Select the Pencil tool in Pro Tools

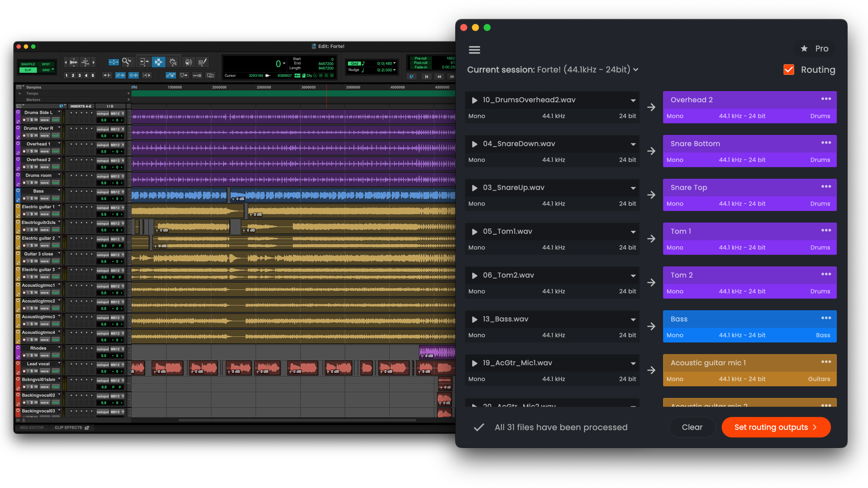[x=203, y=62]
